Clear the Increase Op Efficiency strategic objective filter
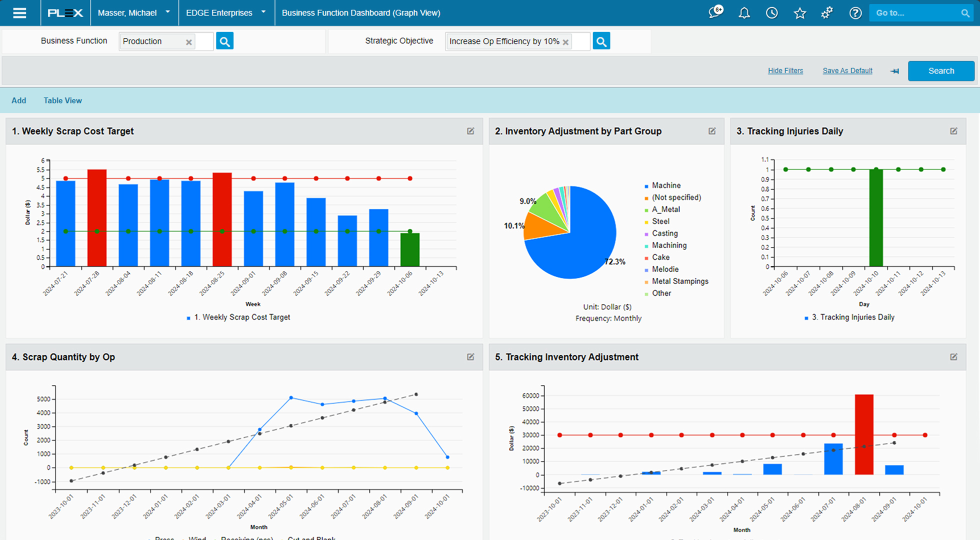980x540 pixels. tap(566, 42)
